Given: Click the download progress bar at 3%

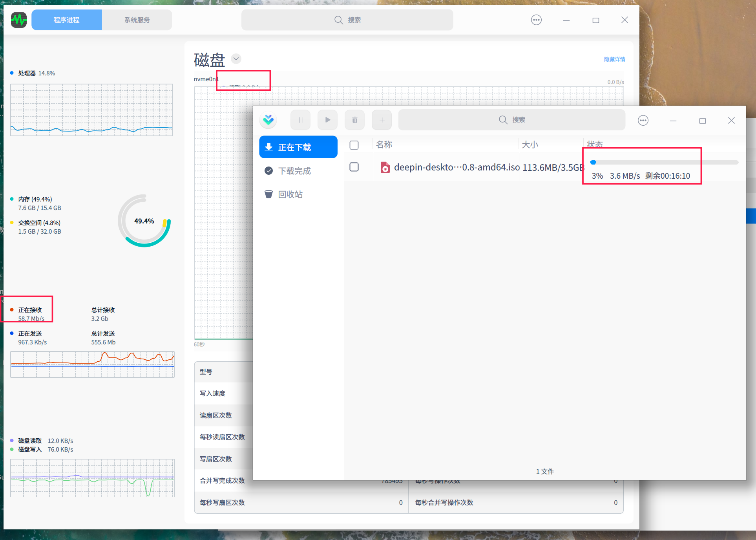Looking at the screenshot, I should (663, 162).
